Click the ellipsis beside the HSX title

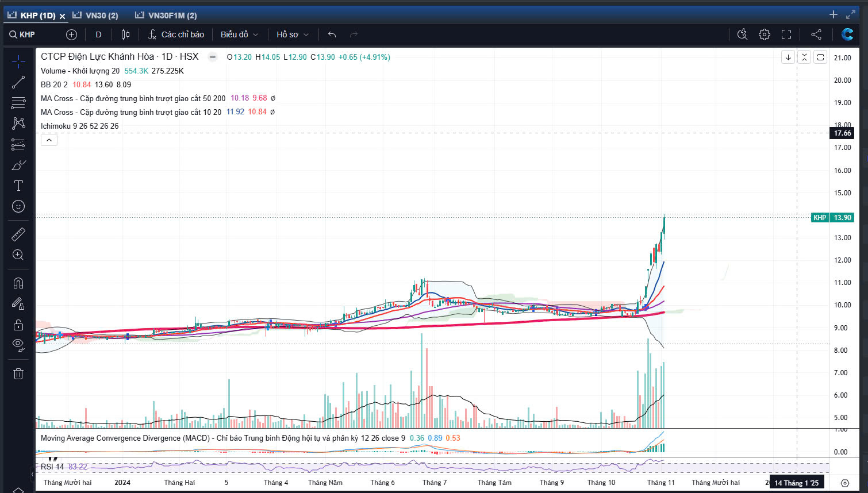click(x=213, y=57)
